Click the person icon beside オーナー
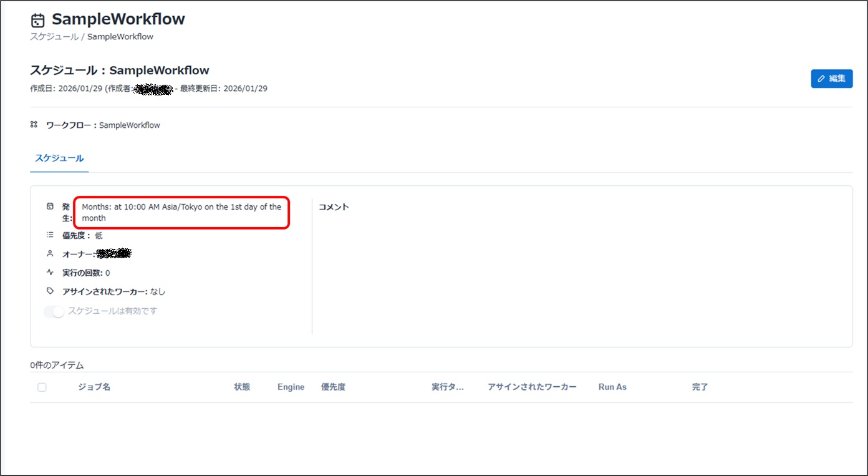The height and width of the screenshot is (476, 868). coord(50,254)
